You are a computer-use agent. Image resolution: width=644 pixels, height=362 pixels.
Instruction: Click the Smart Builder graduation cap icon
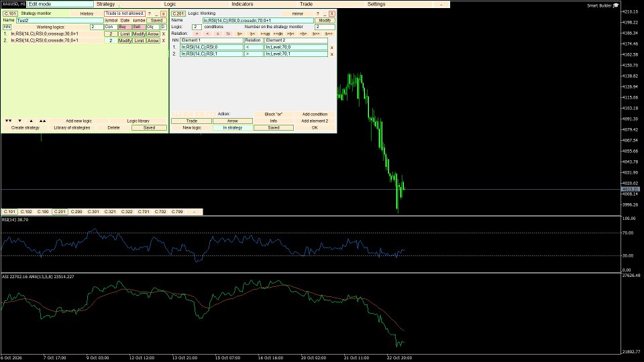click(616, 5)
